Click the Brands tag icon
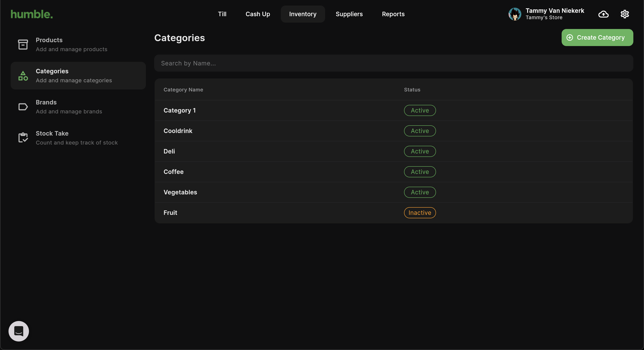Image resolution: width=644 pixels, height=350 pixels. coord(23,107)
